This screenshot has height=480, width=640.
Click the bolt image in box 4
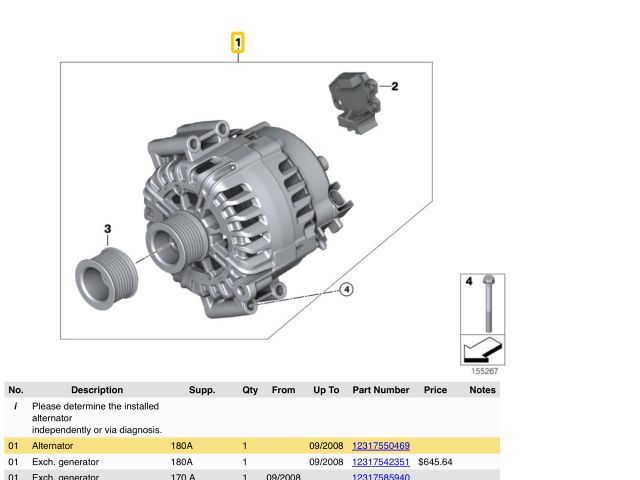(x=487, y=304)
